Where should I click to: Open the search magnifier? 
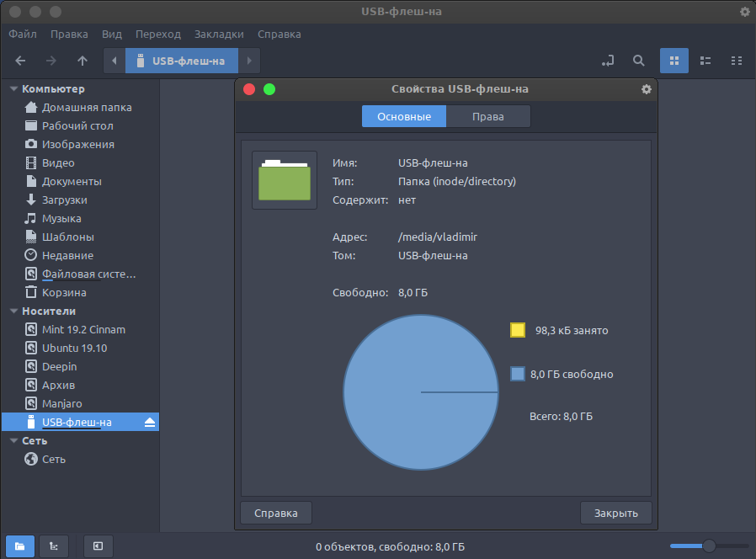point(638,61)
